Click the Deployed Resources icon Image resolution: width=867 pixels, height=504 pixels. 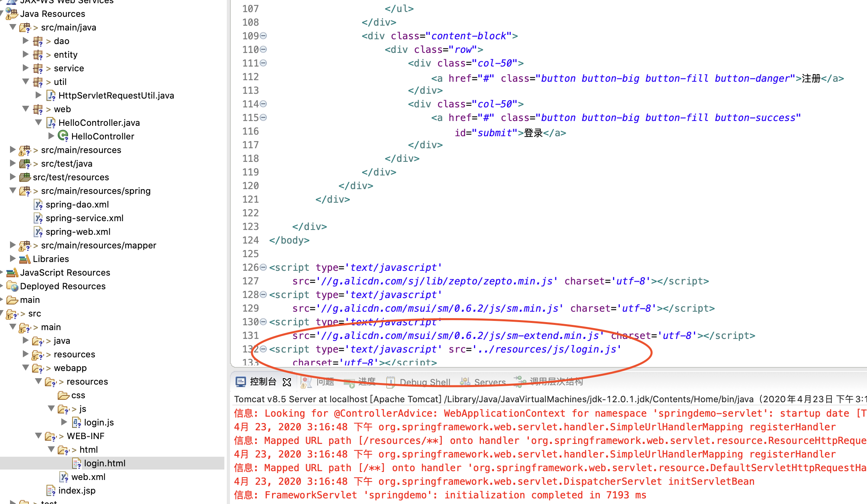[12, 286]
